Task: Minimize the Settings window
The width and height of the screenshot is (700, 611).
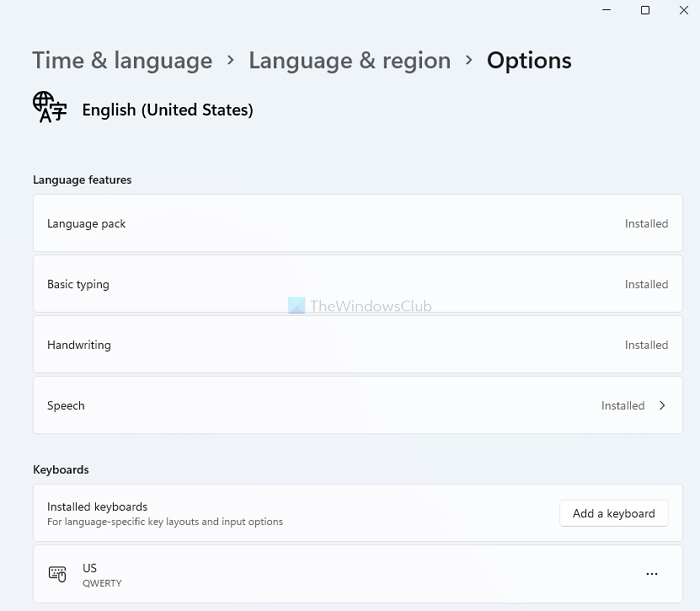Action: point(607,10)
